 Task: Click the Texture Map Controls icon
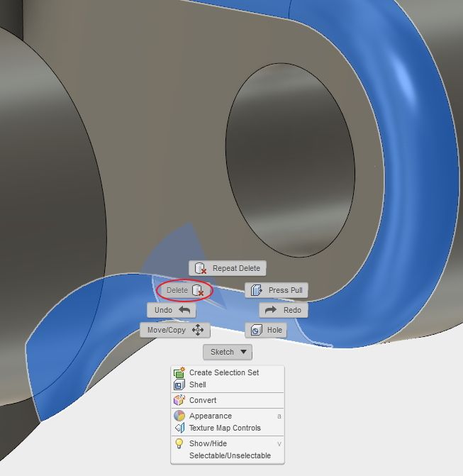coord(179,428)
